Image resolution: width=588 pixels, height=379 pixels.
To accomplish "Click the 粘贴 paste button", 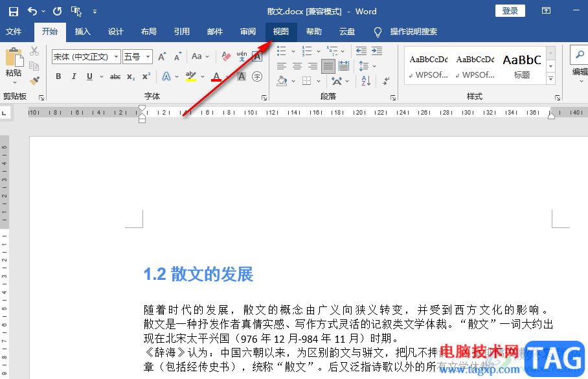I will coord(14,65).
